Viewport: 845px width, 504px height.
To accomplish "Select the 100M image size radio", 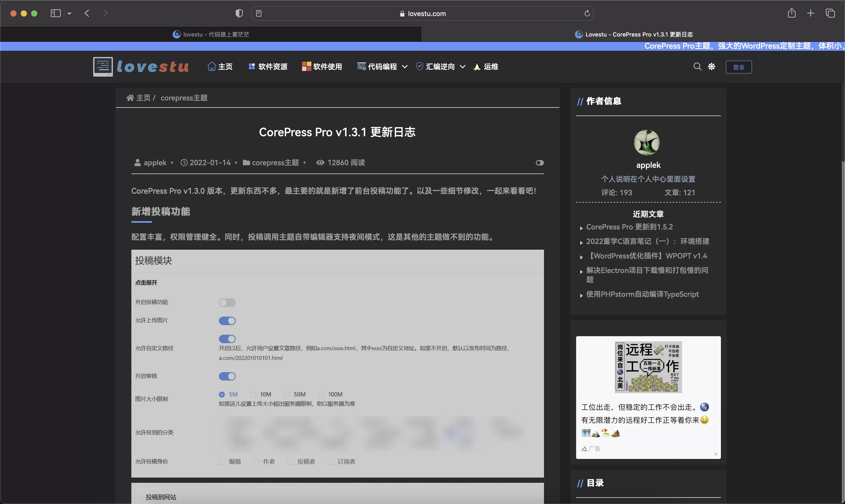I will click(x=321, y=394).
